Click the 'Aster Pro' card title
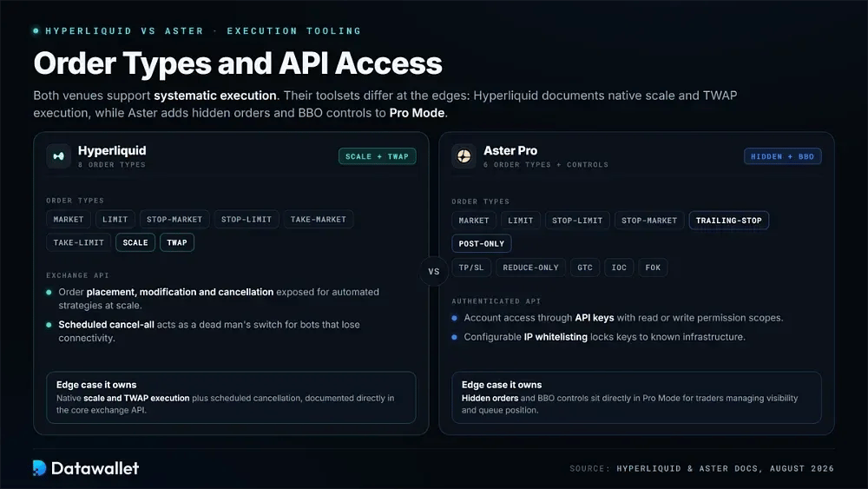The height and width of the screenshot is (489, 868). [x=510, y=150]
